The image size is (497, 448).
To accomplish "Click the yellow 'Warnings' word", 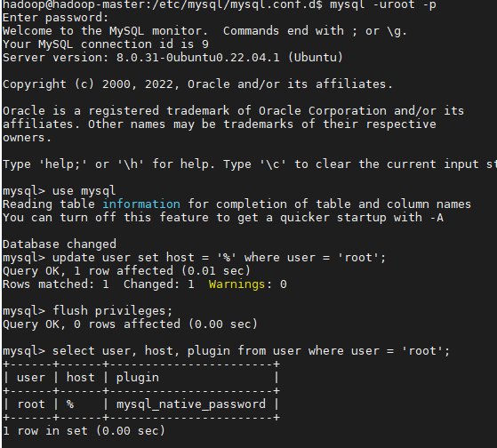I will 236,284.
